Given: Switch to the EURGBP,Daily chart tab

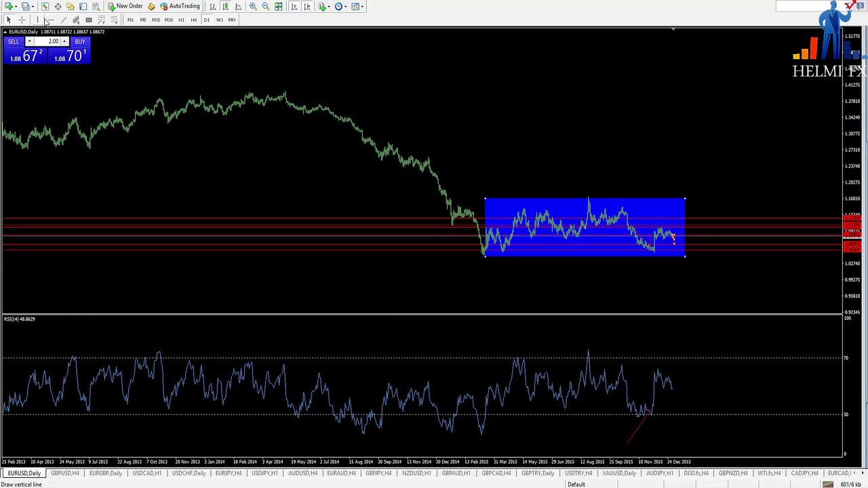Looking at the screenshot, I should [106, 473].
